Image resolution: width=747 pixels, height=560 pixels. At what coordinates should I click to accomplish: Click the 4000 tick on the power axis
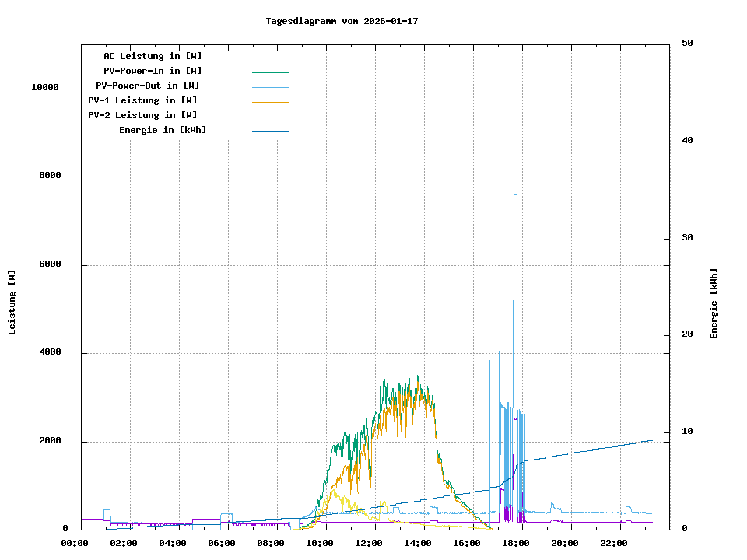[51, 353]
